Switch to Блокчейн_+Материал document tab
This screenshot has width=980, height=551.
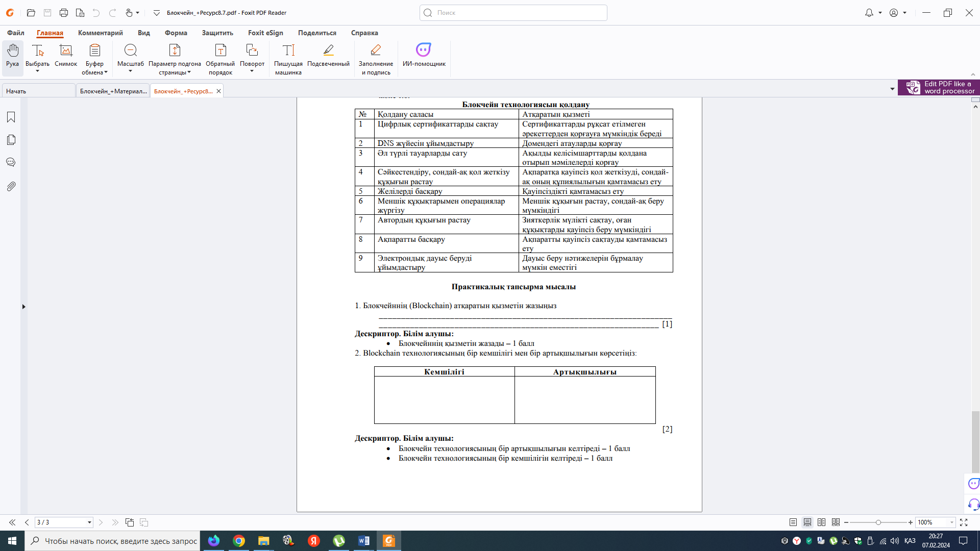click(x=113, y=91)
